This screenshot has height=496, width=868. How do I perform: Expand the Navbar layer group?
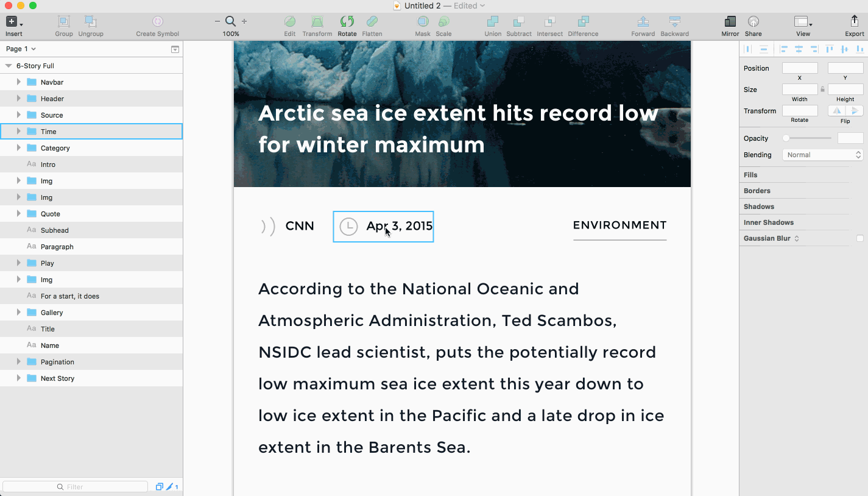(x=18, y=82)
